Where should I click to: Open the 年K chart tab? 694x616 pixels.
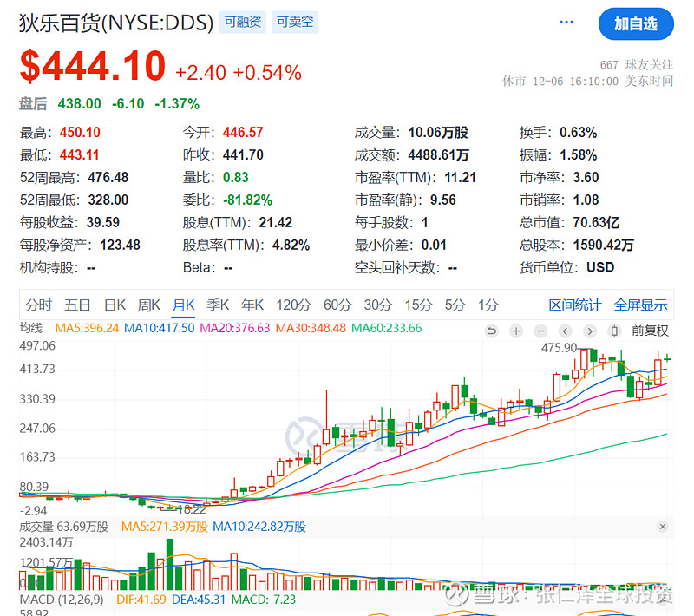252,305
